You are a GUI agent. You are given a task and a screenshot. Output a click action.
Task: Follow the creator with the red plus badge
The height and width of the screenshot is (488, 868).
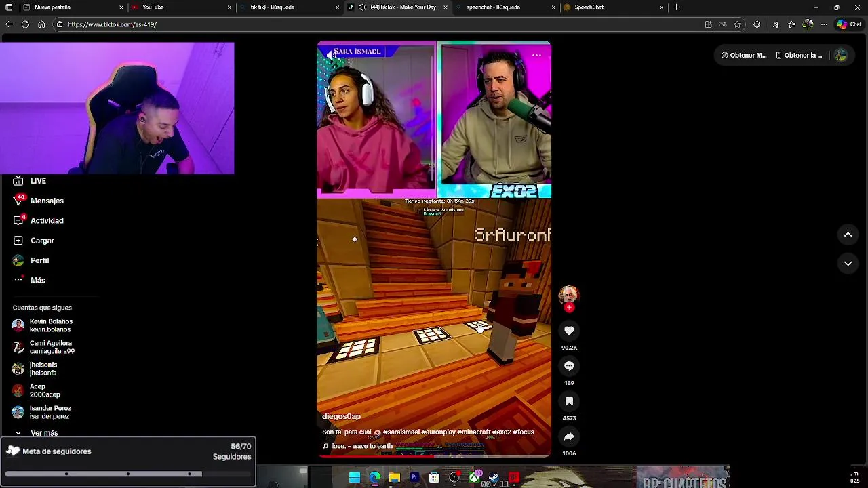click(x=569, y=308)
